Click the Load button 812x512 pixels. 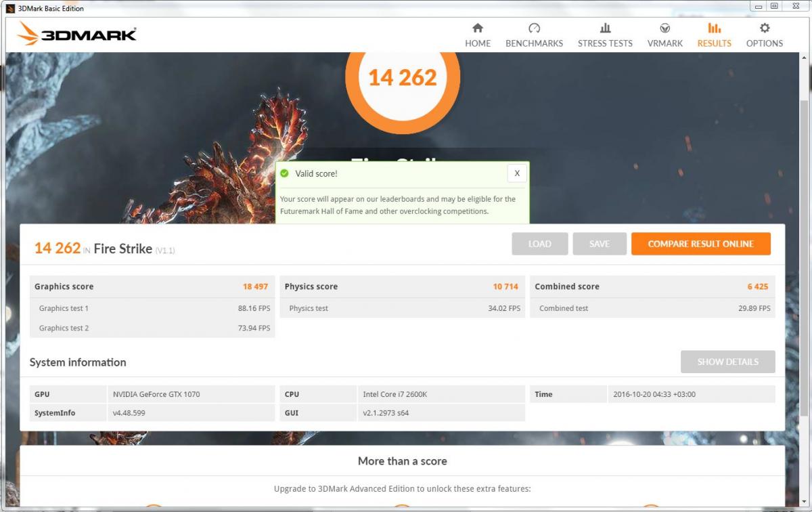pos(539,244)
